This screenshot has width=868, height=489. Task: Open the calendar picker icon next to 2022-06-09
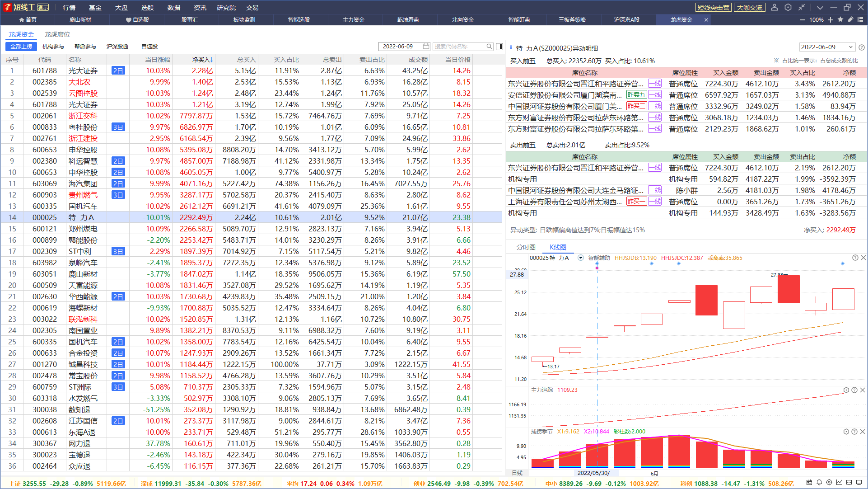pos(426,46)
